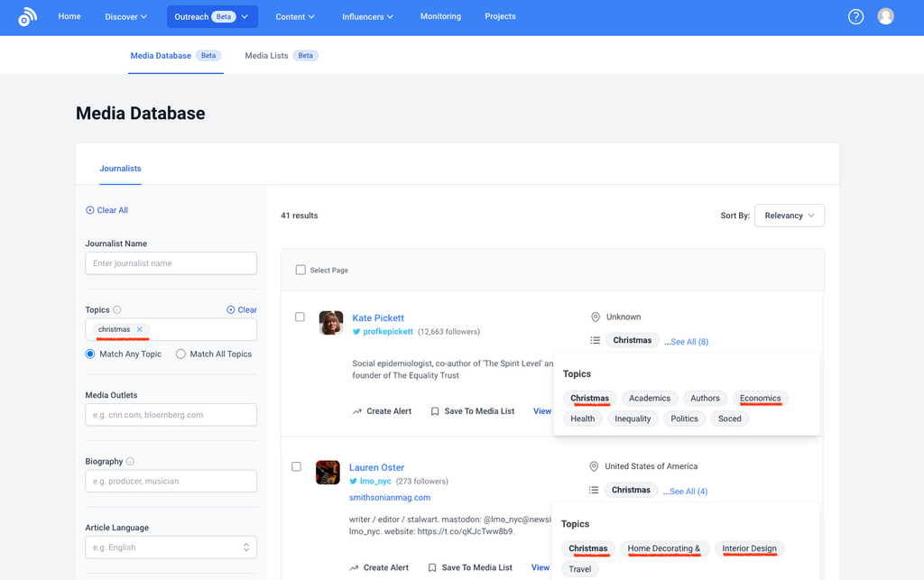Switch to the Media Lists tab
924x580 pixels.
266,56
